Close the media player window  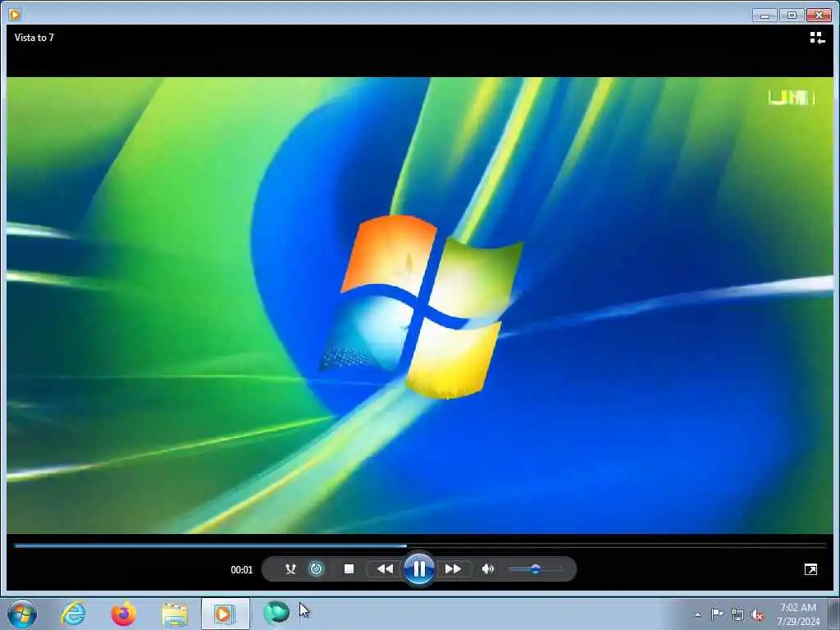(x=819, y=16)
